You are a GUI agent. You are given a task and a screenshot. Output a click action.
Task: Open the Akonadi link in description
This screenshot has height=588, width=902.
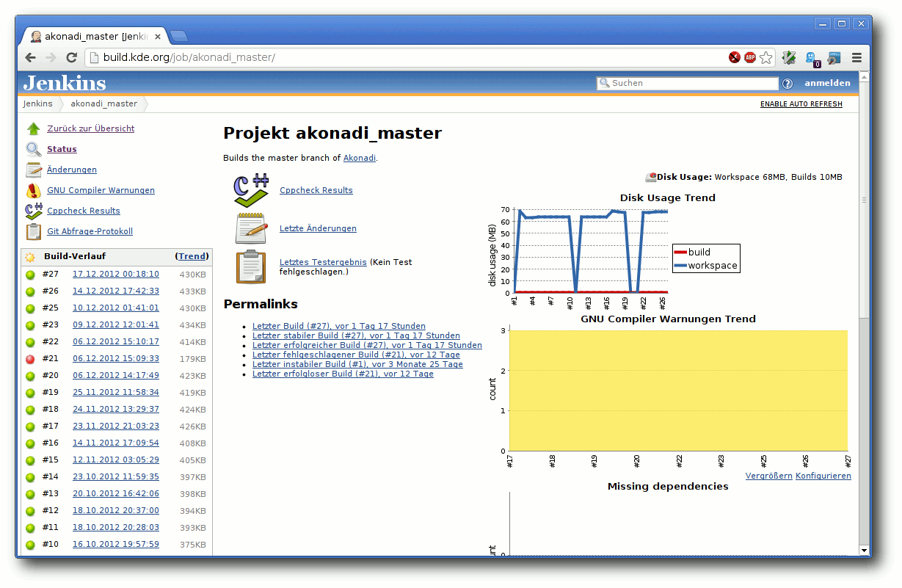pos(360,158)
